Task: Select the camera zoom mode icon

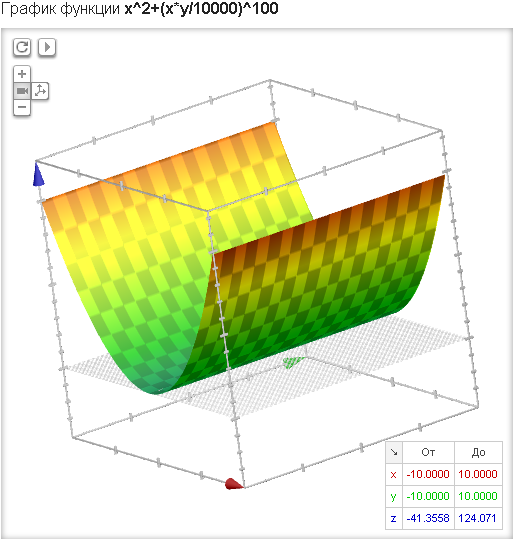Action: pyautogui.click(x=22, y=91)
